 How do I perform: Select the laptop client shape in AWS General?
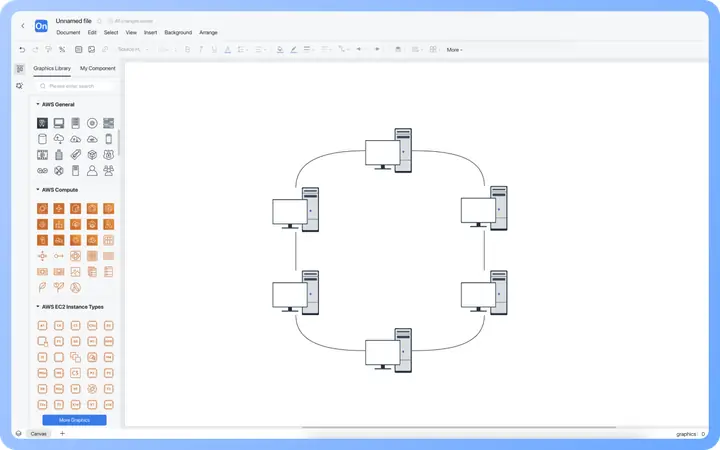point(59,123)
